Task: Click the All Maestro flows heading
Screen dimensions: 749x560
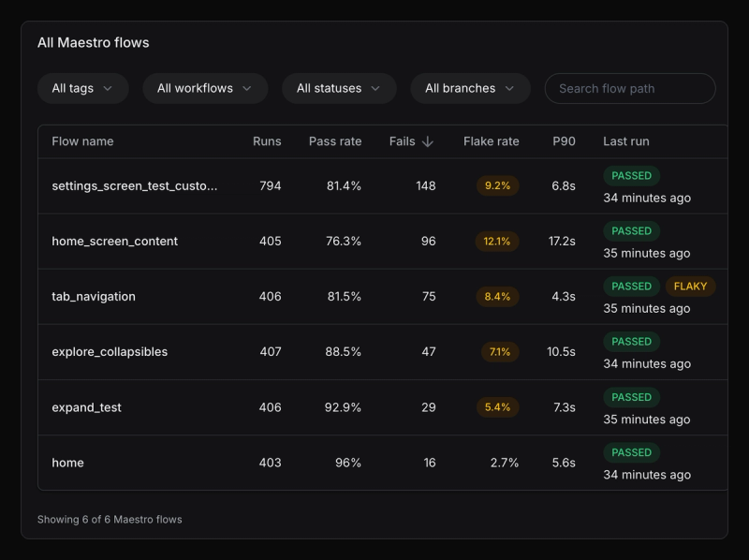Action: tap(93, 43)
